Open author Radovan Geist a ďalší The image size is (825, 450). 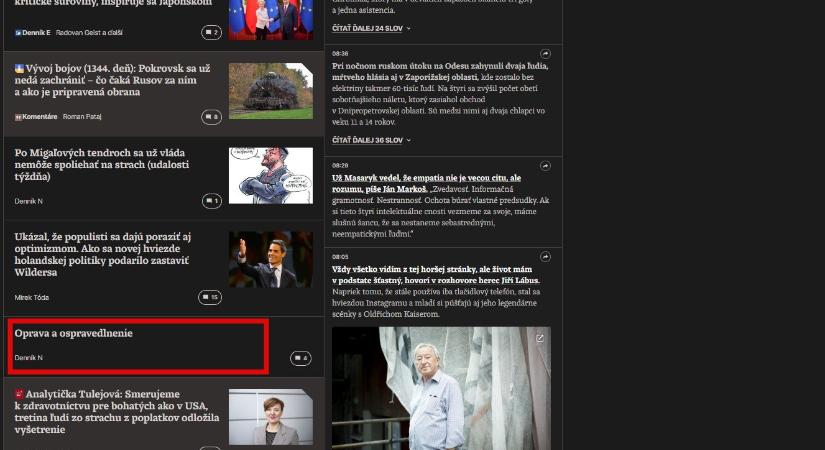(x=89, y=33)
